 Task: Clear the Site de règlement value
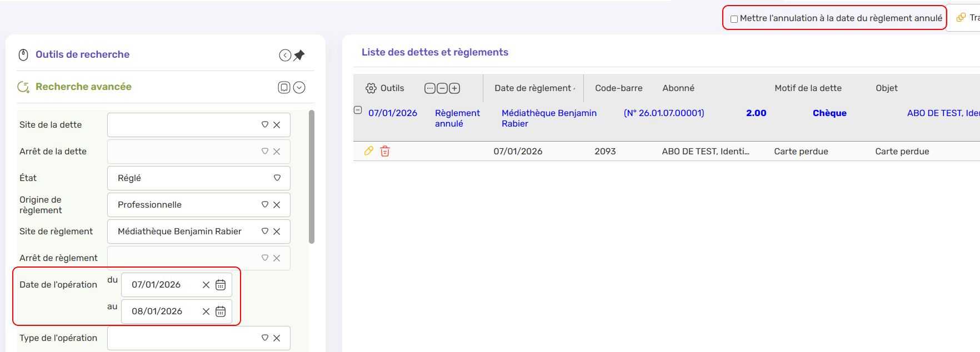277,232
